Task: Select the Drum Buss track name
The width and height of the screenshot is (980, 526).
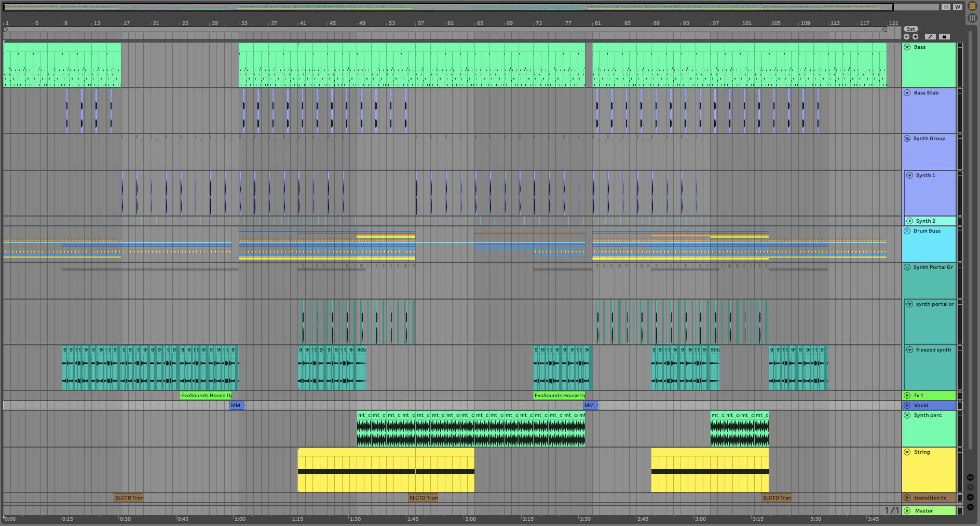Action: tap(927, 231)
